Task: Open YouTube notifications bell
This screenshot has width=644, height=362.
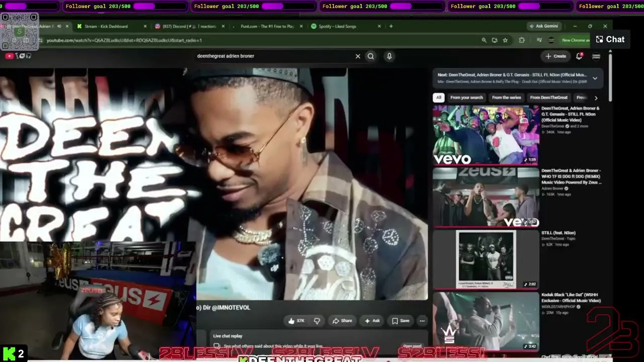Action: [579, 56]
